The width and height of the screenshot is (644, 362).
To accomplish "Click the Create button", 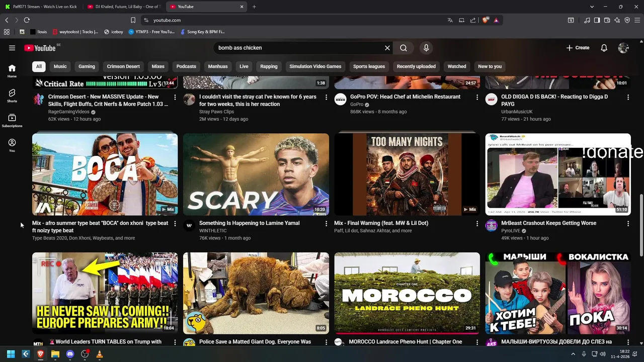I will [x=578, y=48].
